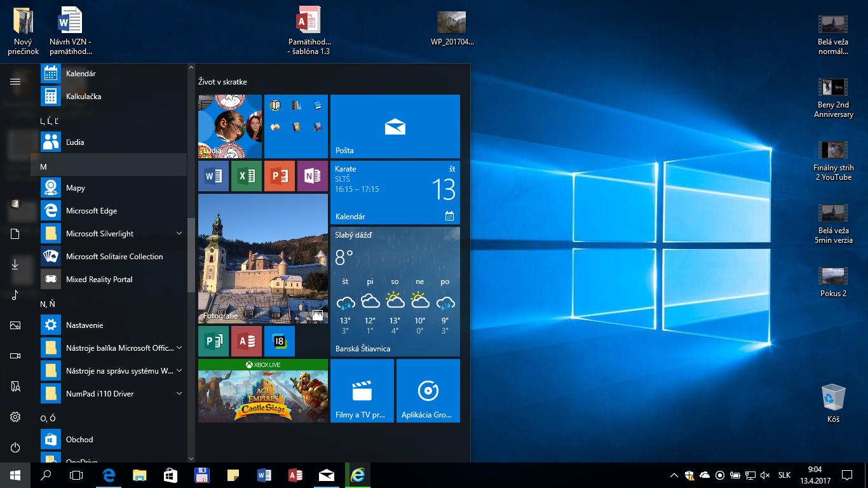
Task: Jump to letter M section header
Action: pos(108,166)
